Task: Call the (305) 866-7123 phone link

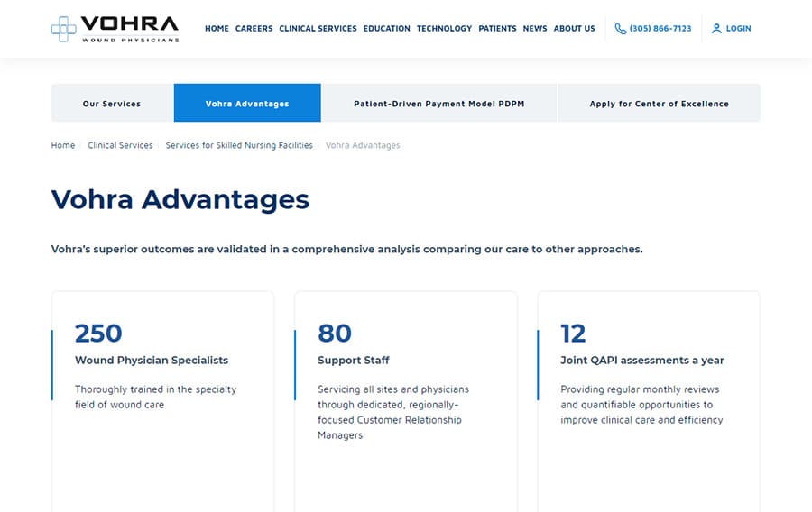Action: tap(660, 29)
